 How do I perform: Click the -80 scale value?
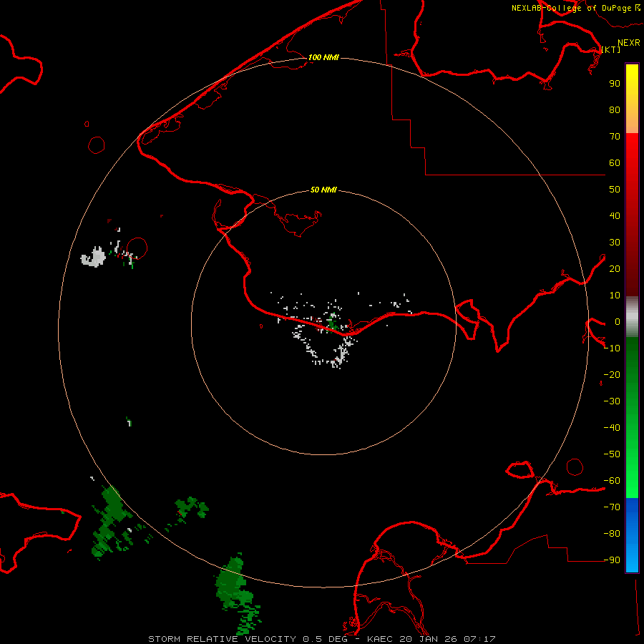612,534
